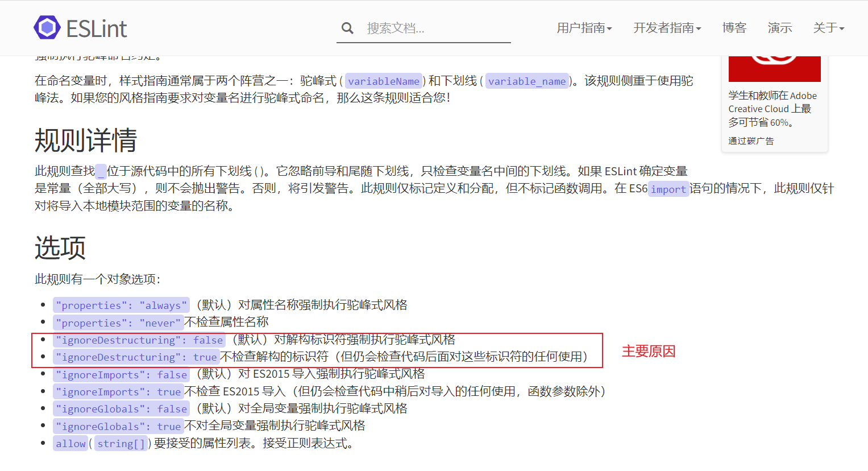Image resolution: width=868 pixels, height=471 pixels.
Task: Click the ESLint hexagon logo
Action: pos(47,27)
